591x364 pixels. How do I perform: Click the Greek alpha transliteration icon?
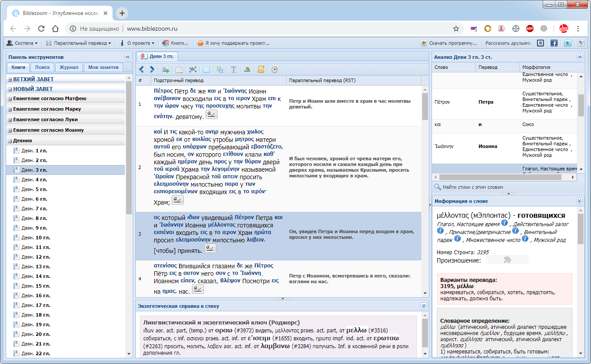(x=220, y=69)
